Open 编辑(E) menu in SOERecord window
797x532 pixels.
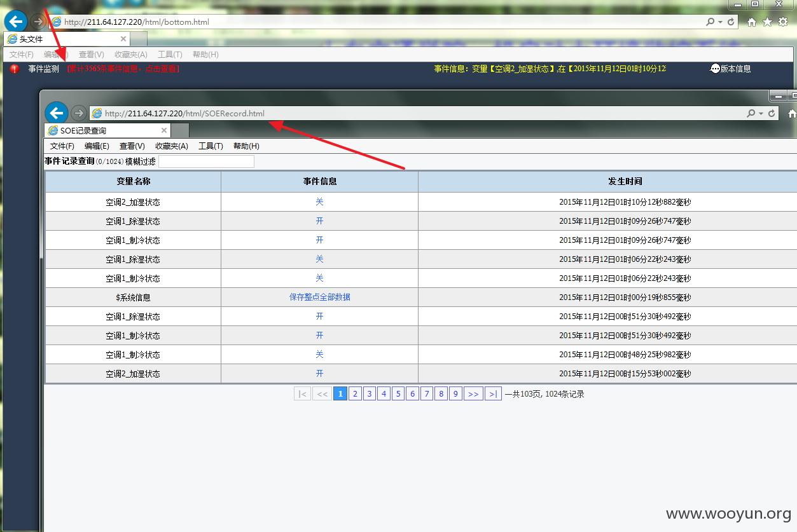point(97,146)
